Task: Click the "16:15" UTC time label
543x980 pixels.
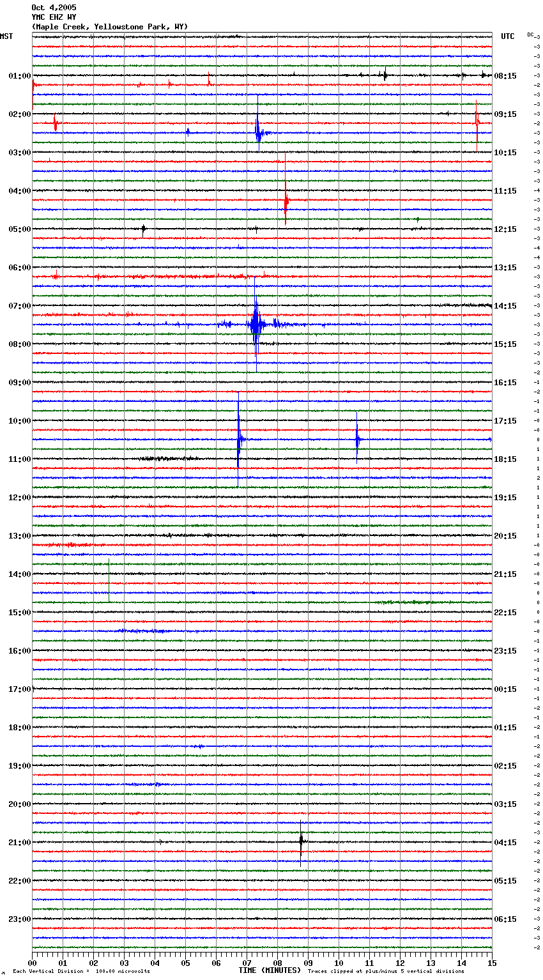Action: click(x=505, y=383)
